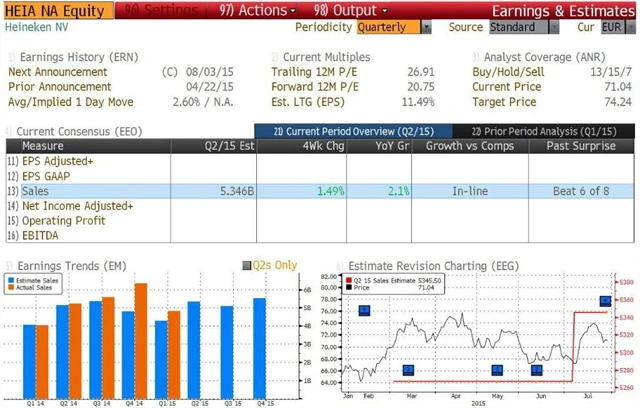Open the 97) Actions menu
The height and width of the screenshot is (408, 640).
click(257, 10)
